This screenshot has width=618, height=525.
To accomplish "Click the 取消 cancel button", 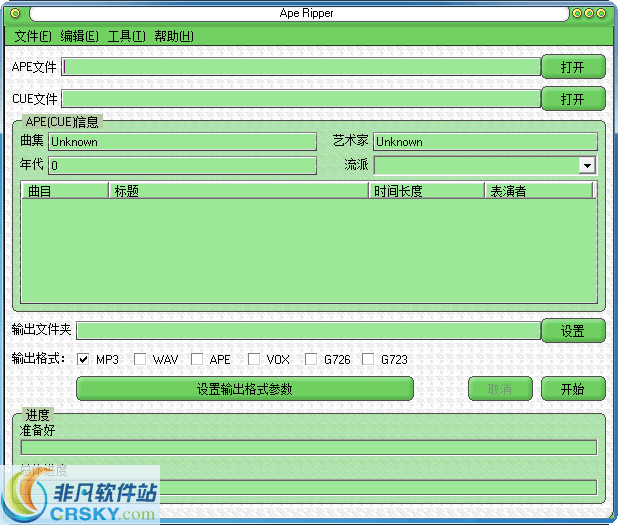I will pyautogui.click(x=500, y=389).
